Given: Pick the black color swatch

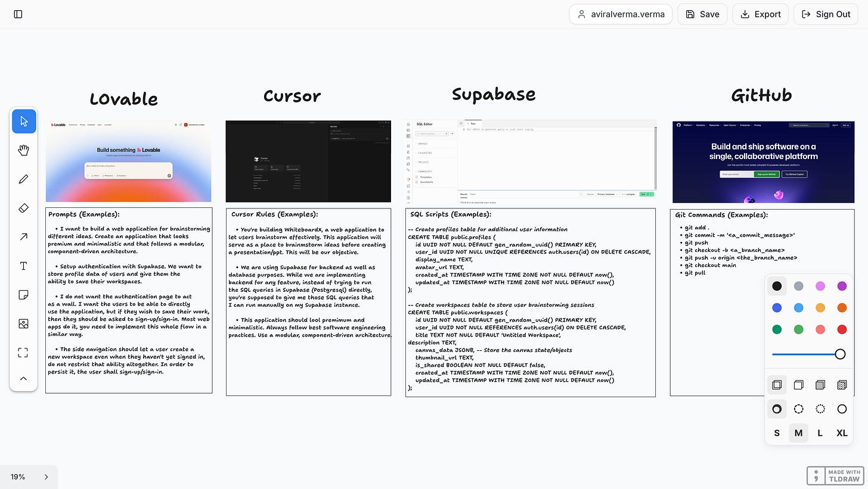Looking at the screenshot, I should (777, 286).
